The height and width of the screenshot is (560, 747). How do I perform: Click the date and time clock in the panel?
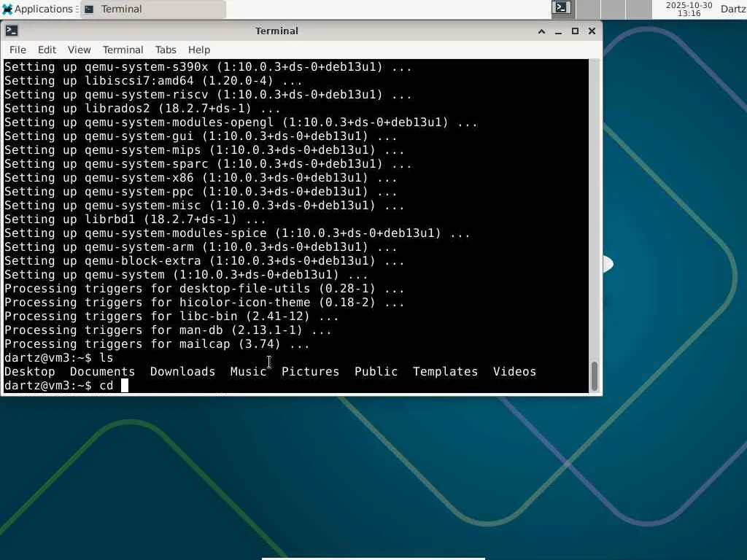[689, 9]
